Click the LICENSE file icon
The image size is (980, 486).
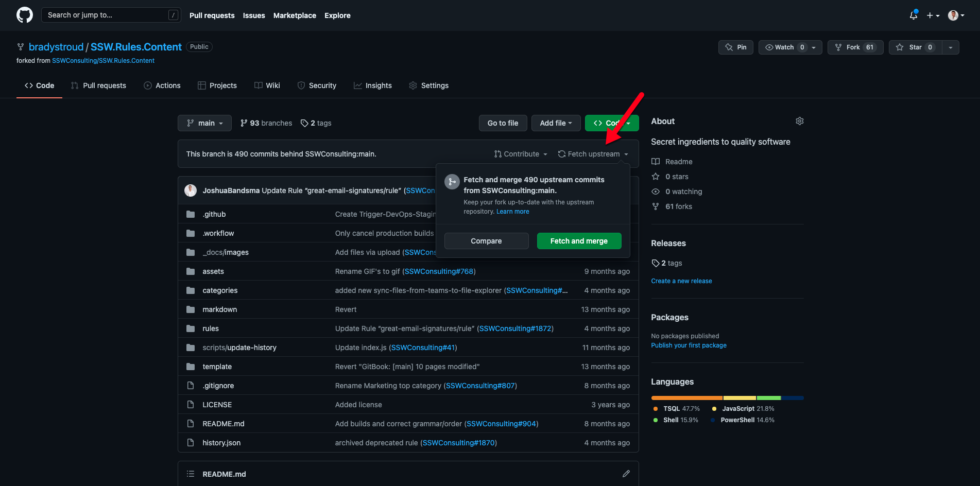point(191,405)
